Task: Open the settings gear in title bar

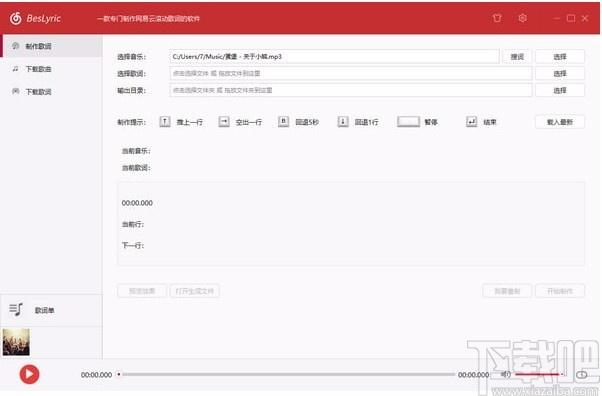Action: [x=522, y=18]
